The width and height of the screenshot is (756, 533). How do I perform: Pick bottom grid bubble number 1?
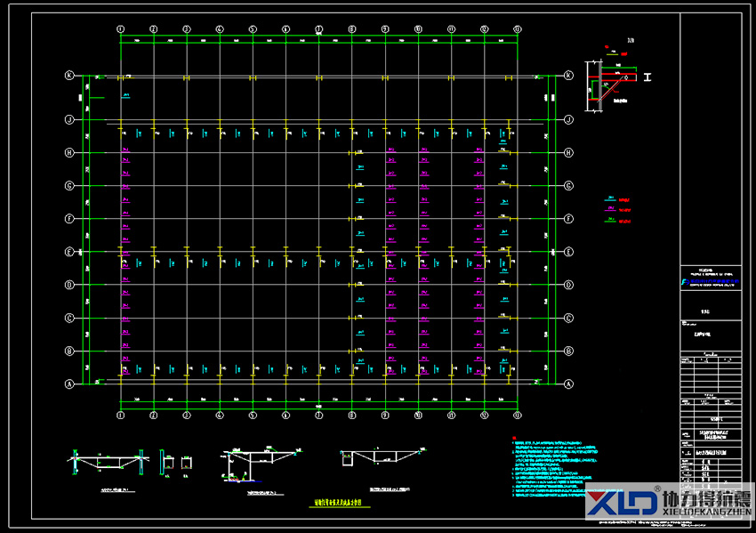[121, 415]
